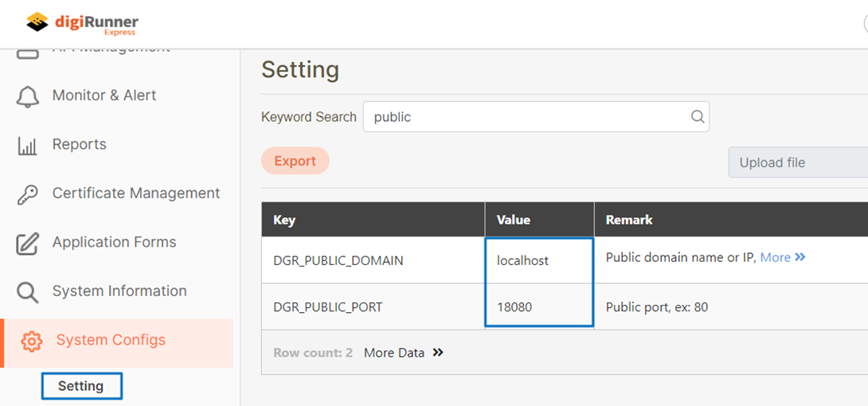Click the Upload file field

coord(796,162)
